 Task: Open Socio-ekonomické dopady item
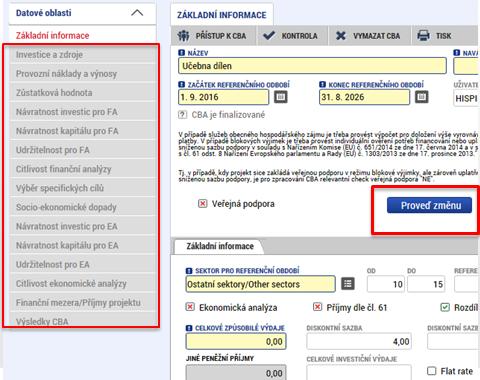pyautogui.click(x=83, y=207)
